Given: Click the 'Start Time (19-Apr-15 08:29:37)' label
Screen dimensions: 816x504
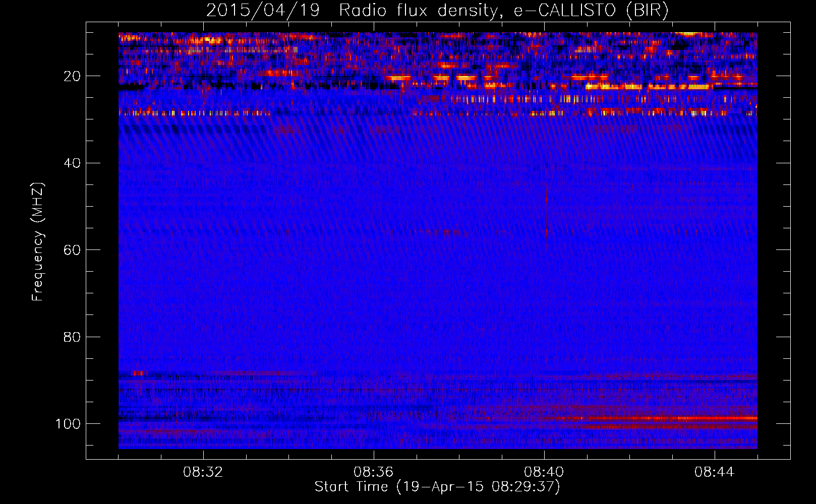Looking at the screenshot, I should pyautogui.click(x=437, y=487).
